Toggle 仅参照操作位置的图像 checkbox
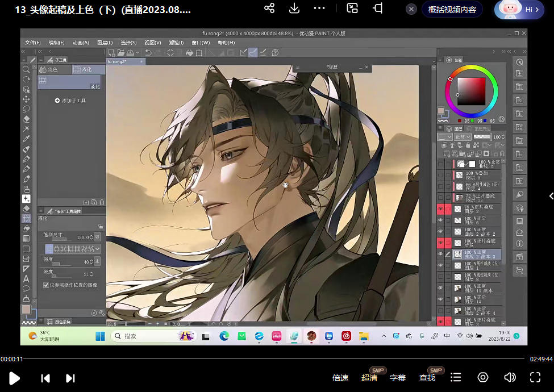554x392 pixels. (46, 285)
